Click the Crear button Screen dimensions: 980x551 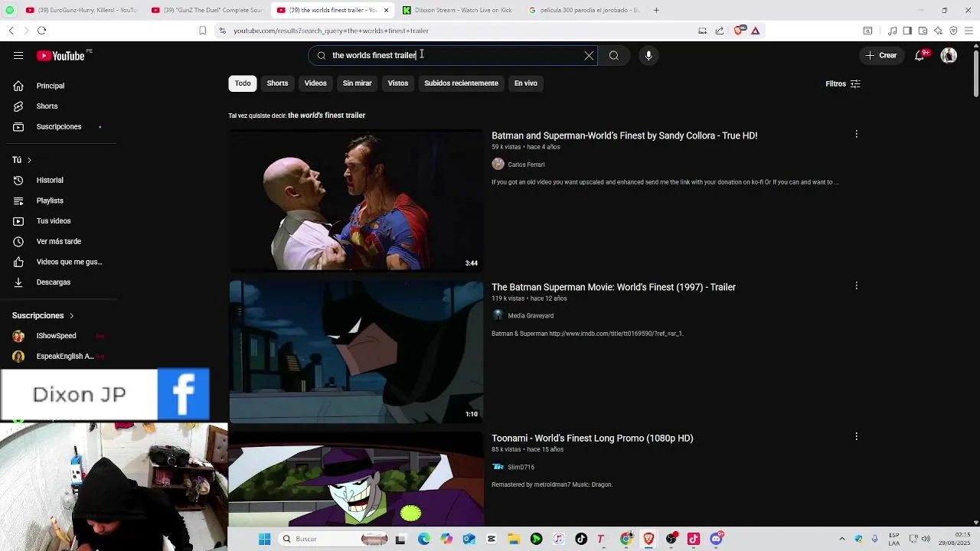(x=881, y=55)
